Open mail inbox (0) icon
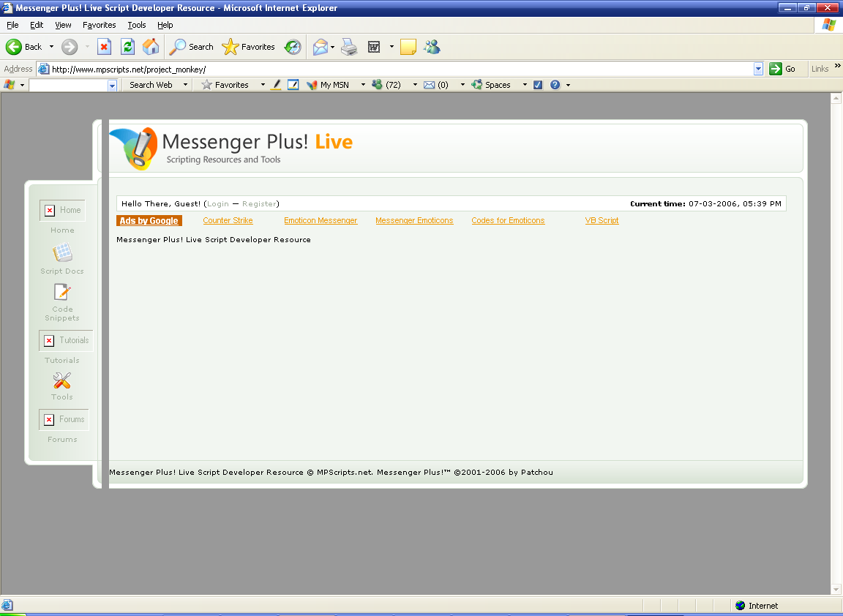This screenshot has width=843, height=616. click(436, 85)
